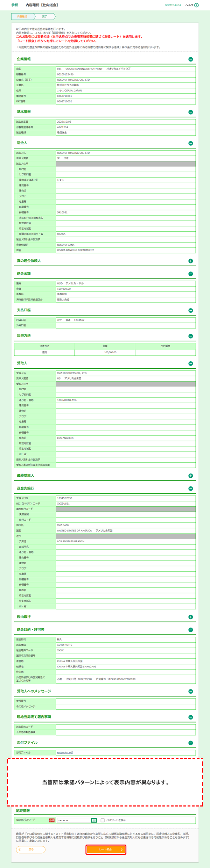
Task: Select phone number 0662710001
Action: coord(65,96)
